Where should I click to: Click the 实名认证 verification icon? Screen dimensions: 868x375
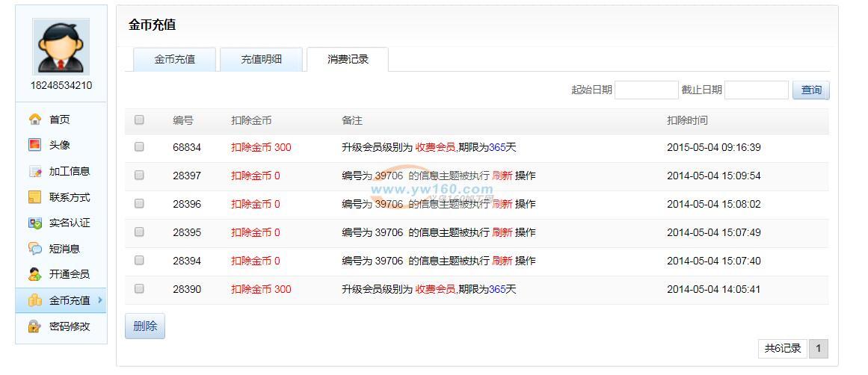click(34, 223)
